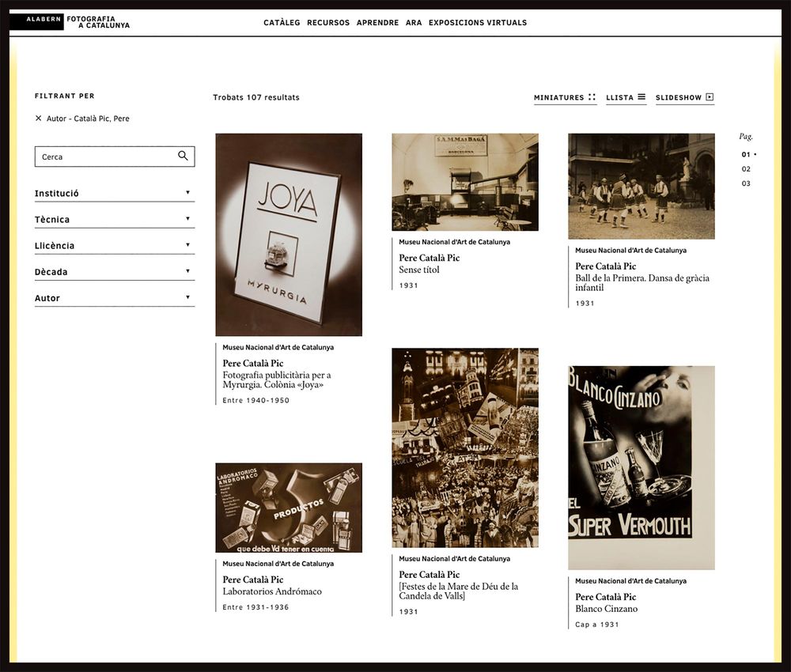
Task: Click the slideshow play icon
Action: [x=710, y=96]
